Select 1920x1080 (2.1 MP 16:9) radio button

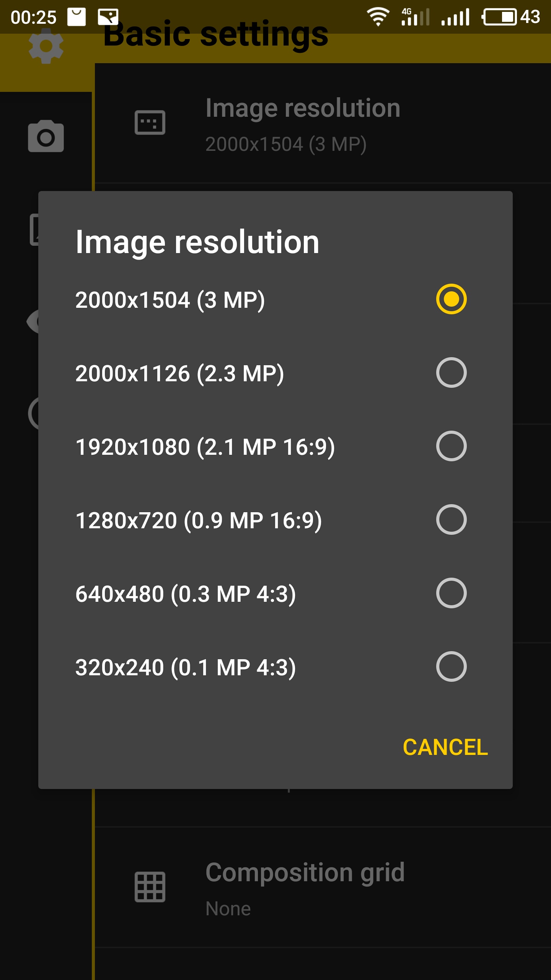click(x=451, y=446)
